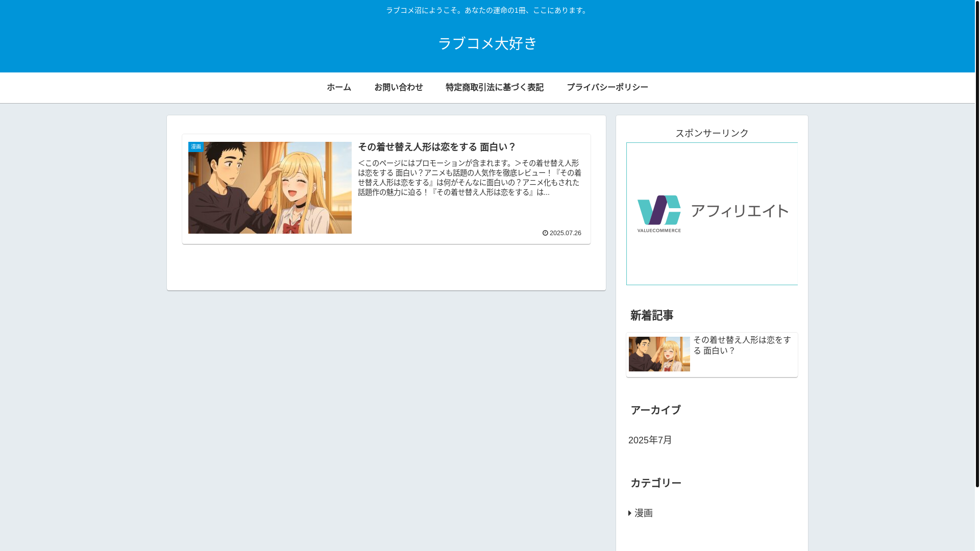Open the ValueCommerce アフィリエイト banner ad

pos(712,214)
